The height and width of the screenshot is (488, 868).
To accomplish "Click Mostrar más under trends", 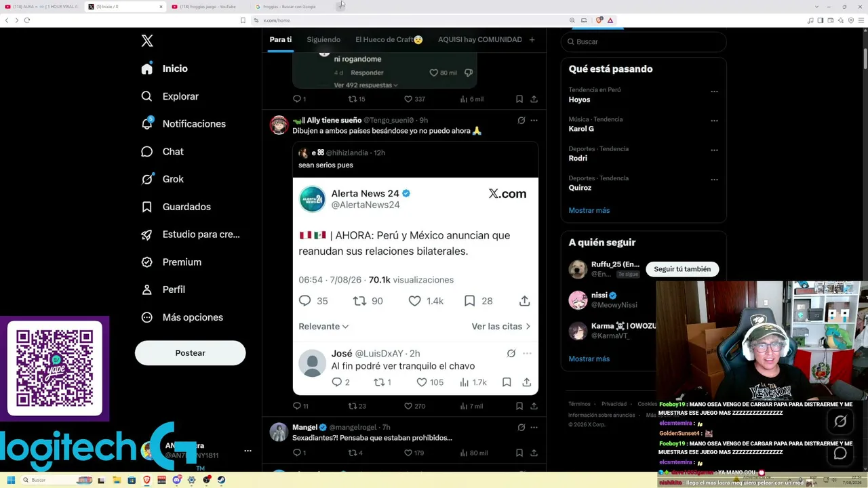I will coord(589,210).
